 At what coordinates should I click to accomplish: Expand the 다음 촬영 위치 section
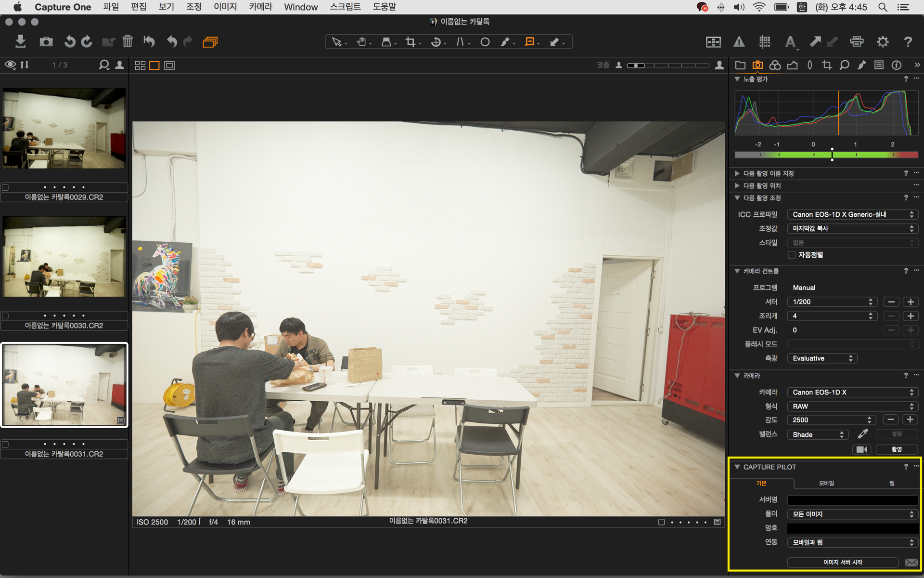point(762,185)
